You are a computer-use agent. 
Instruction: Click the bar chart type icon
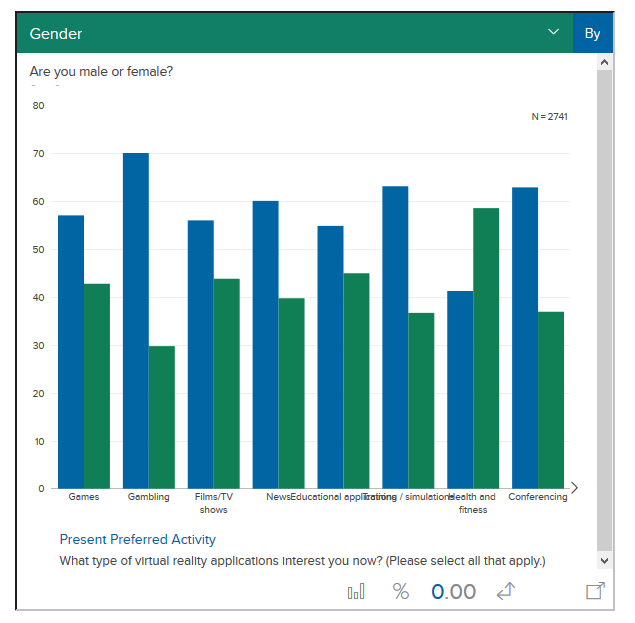pyautogui.click(x=356, y=592)
